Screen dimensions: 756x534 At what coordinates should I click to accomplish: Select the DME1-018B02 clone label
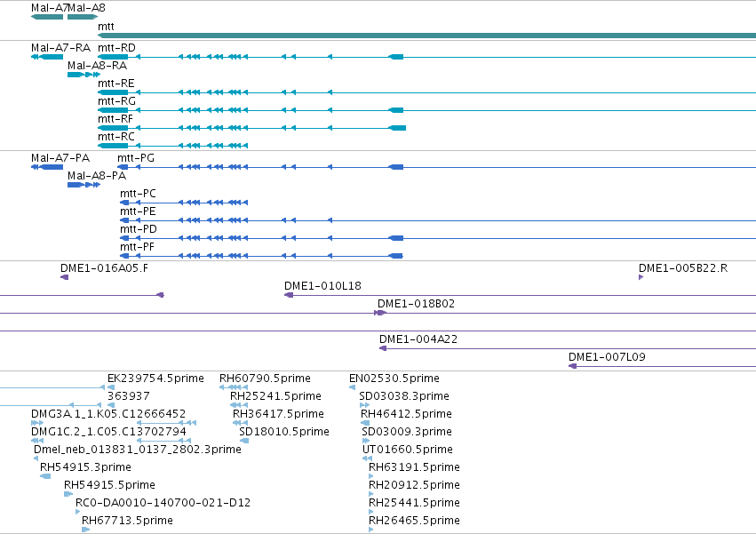[416, 305]
